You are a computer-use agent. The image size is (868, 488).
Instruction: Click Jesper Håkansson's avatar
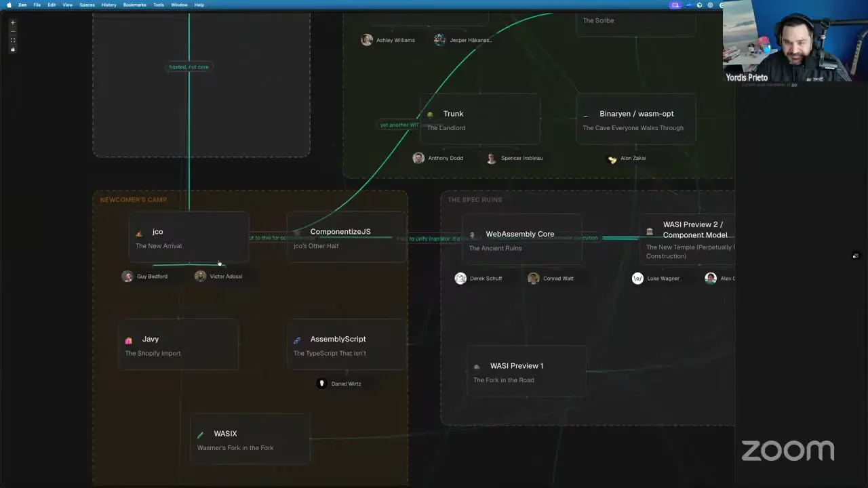tap(439, 40)
